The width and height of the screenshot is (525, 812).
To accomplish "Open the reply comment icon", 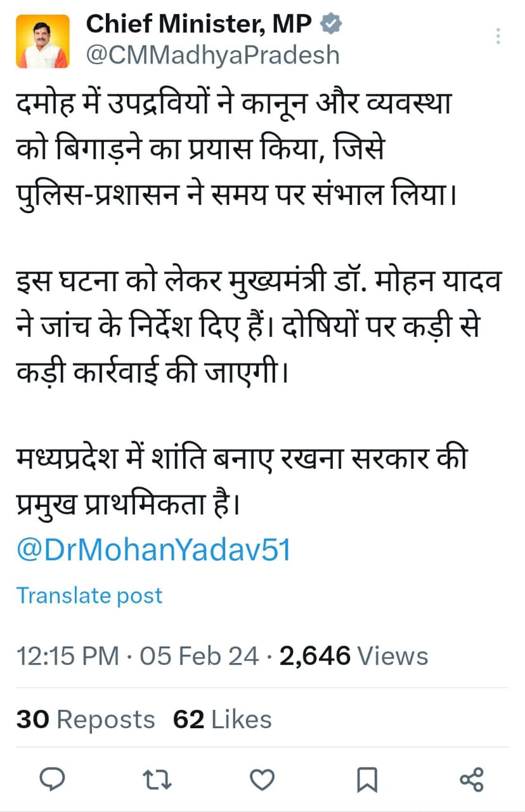I will click(x=55, y=778).
